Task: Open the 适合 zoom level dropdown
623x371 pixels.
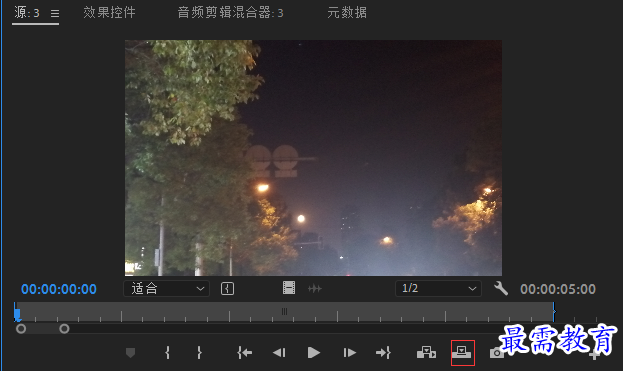Action: tap(166, 288)
